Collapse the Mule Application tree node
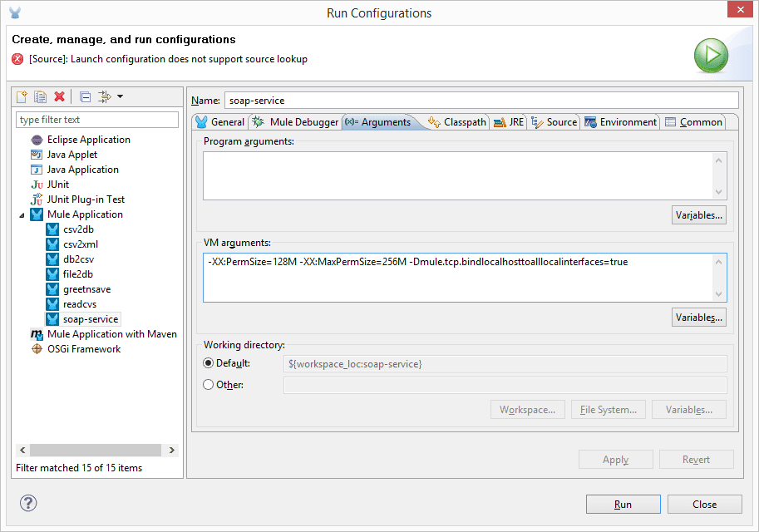759x532 pixels. point(22,215)
